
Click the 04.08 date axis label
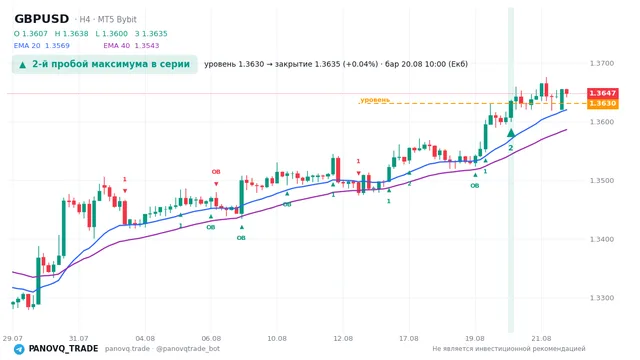click(x=145, y=338)
